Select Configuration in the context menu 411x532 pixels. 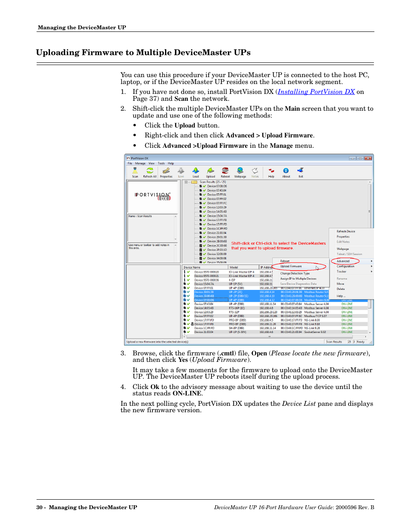346,266
